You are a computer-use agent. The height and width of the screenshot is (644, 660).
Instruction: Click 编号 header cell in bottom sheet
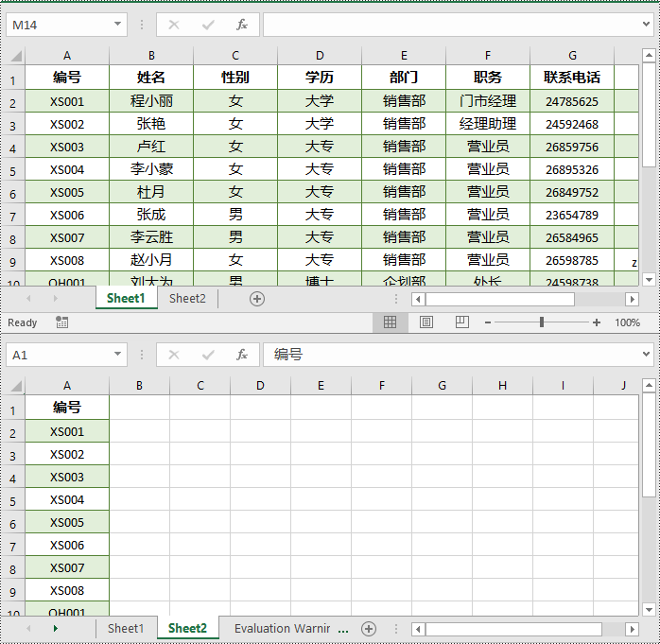[x=67, y=408]
